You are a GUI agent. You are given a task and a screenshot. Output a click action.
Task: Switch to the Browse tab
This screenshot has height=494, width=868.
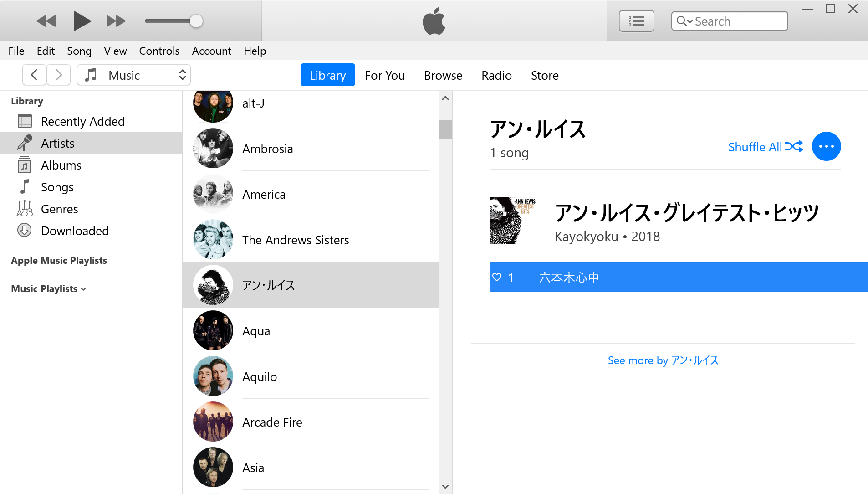(x=443, y=75)
